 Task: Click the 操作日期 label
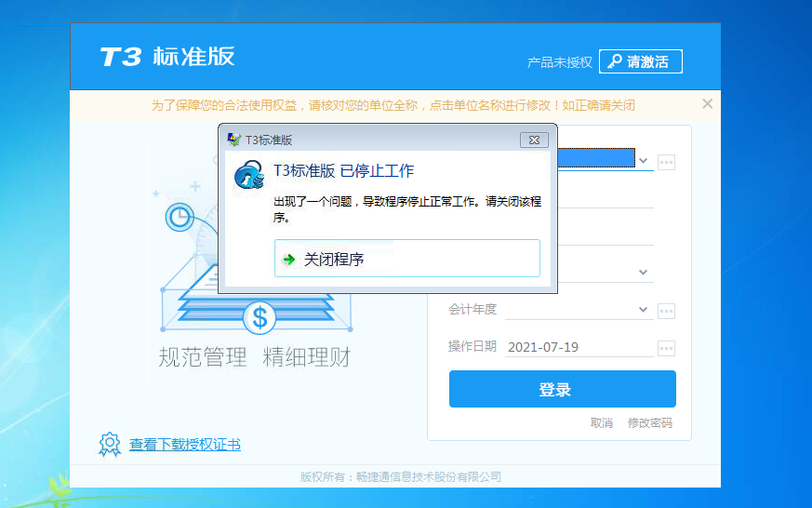pyautogui.click(x=473, y=346)
